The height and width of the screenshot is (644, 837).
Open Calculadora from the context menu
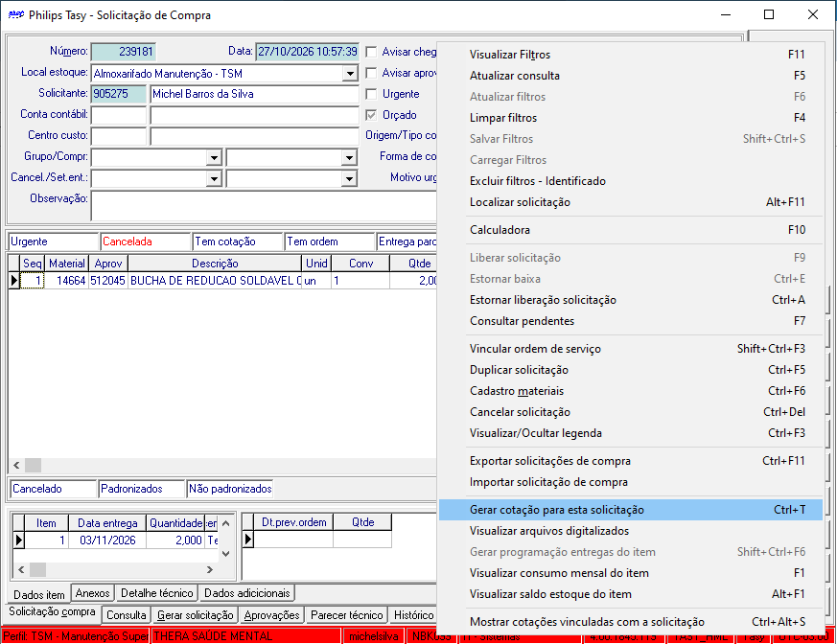click(x=631, y=230)
